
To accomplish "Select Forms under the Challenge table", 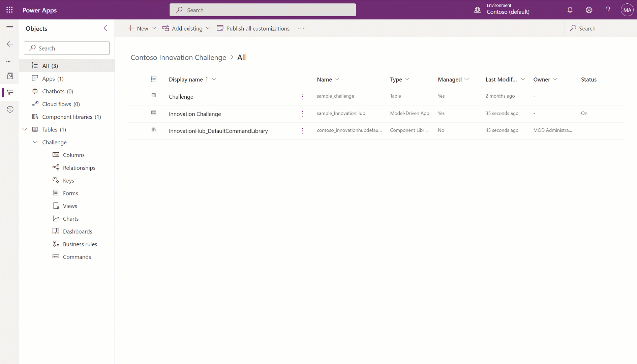I will 70,193.
